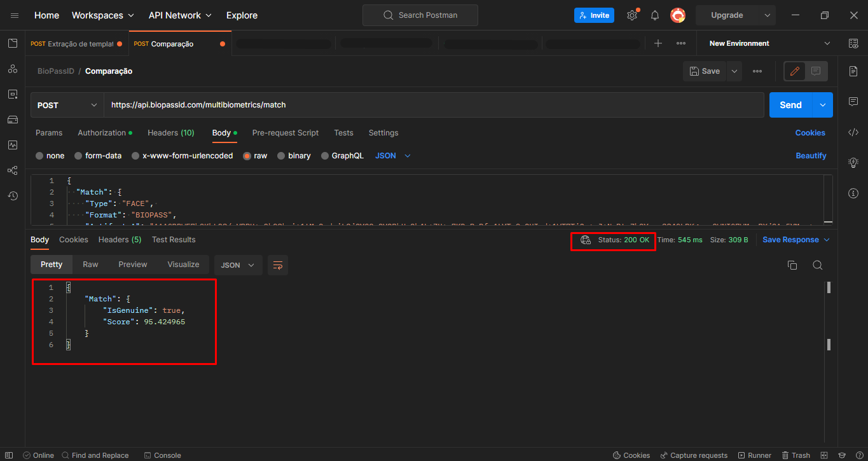Go to Home in top navigation
This screenshot has width=868, height=461.
coord(46,15)
